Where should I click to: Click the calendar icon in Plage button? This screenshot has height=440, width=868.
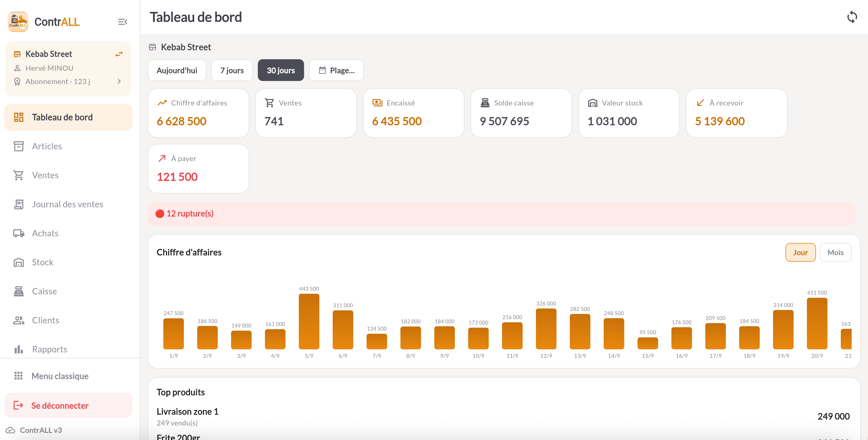click(x=322, y=70)
